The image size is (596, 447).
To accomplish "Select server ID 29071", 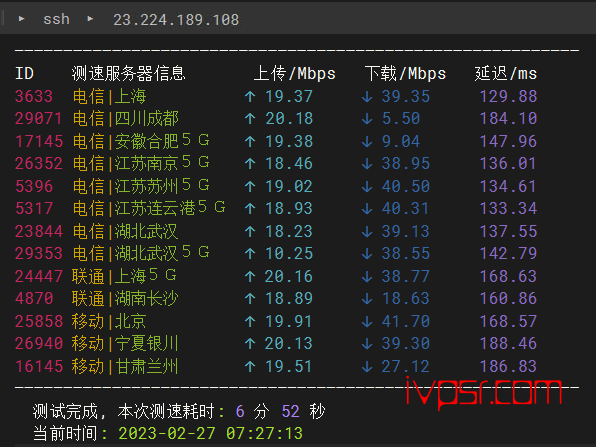I will (38, 119).
